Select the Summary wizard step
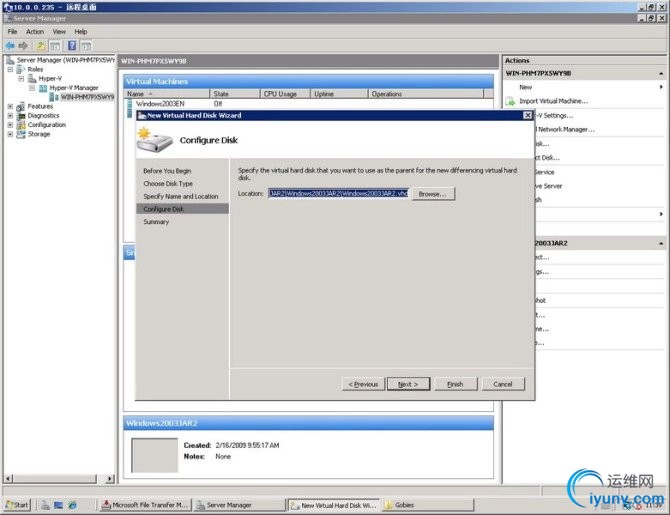Screen dimensions: 670x515 156,222
